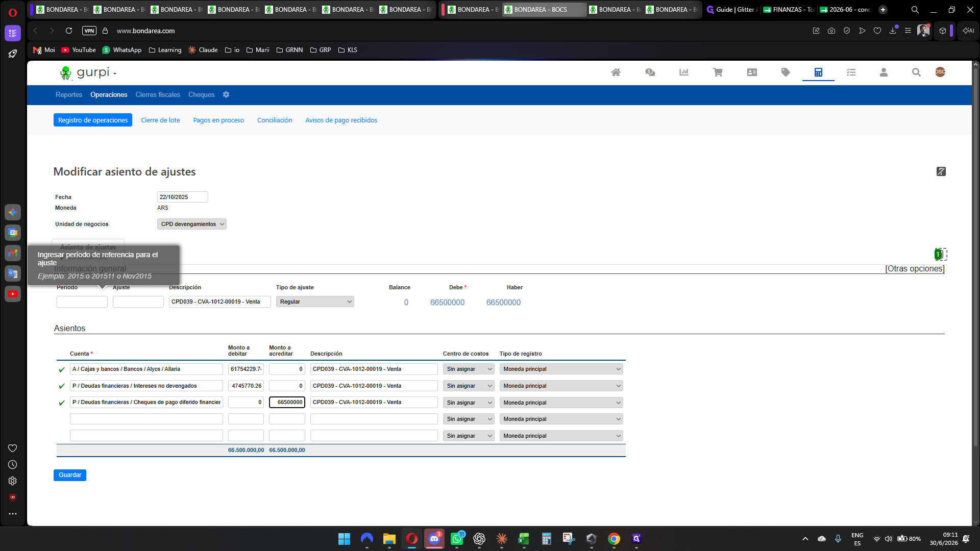Open the price tag icon
Image resolution: width=980 pixels, height=551 pixels.
coord(786,72)
